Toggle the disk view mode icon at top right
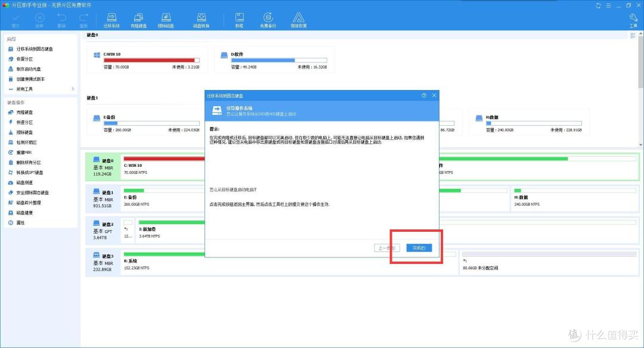The height and width of the screenshot is (348, 644). point(633,36)
